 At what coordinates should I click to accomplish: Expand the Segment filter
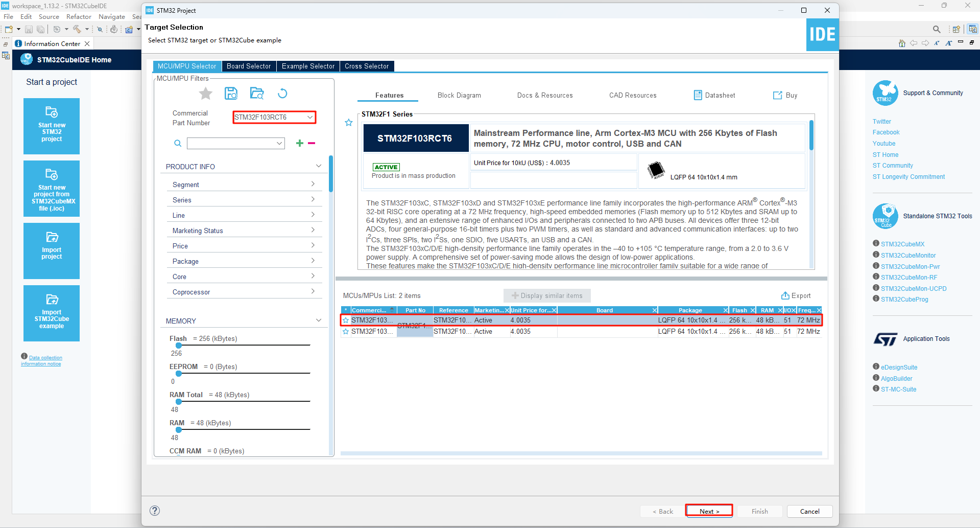point(313,184)
